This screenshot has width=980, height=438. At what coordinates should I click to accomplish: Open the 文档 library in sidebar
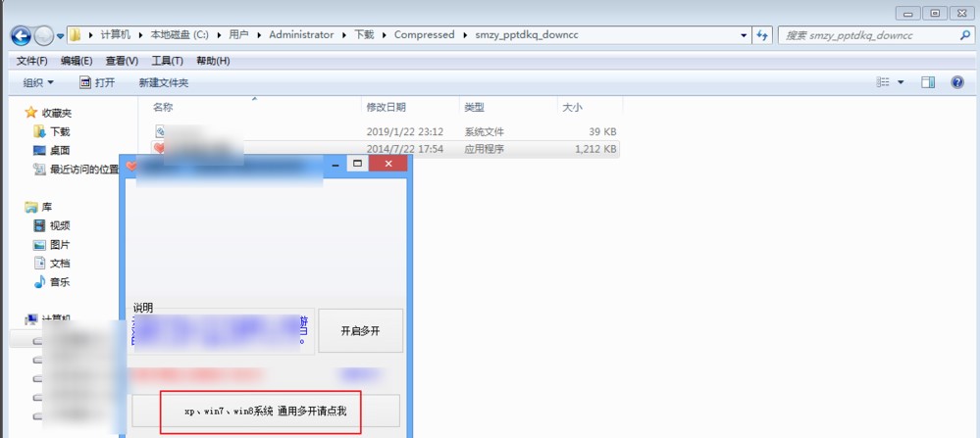[52, 263]
